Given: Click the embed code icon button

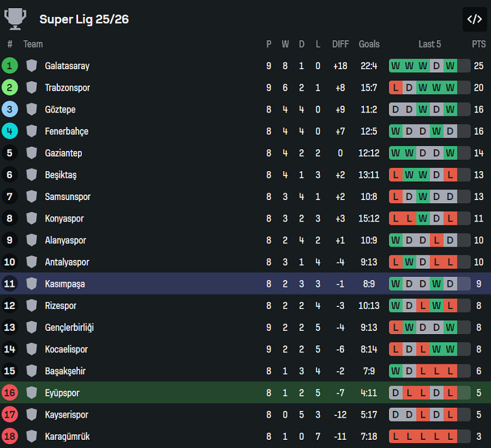Looking at the screenshot, I should coord(474,19).
